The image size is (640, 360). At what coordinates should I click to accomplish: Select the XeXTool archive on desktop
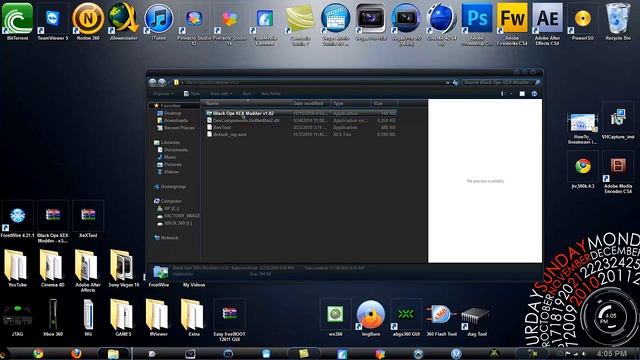(88, 219)
